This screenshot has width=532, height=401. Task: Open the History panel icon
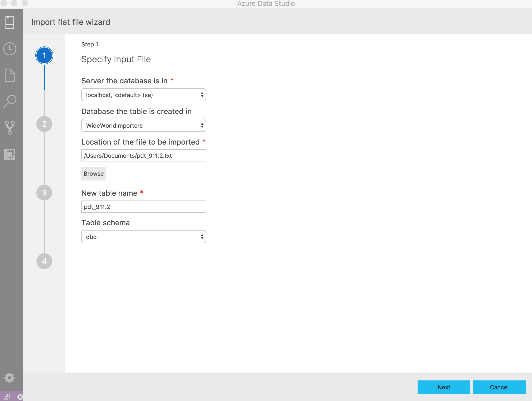10,49
